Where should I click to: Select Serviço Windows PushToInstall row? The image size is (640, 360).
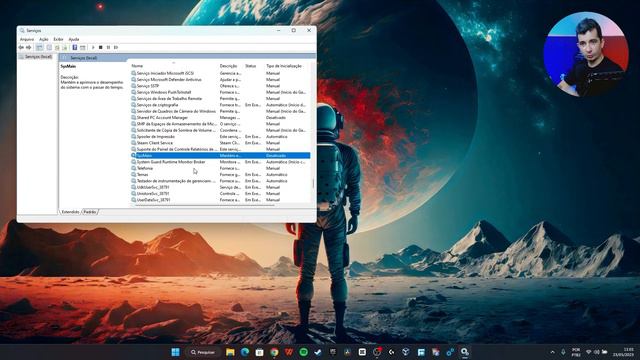(220, 92)
